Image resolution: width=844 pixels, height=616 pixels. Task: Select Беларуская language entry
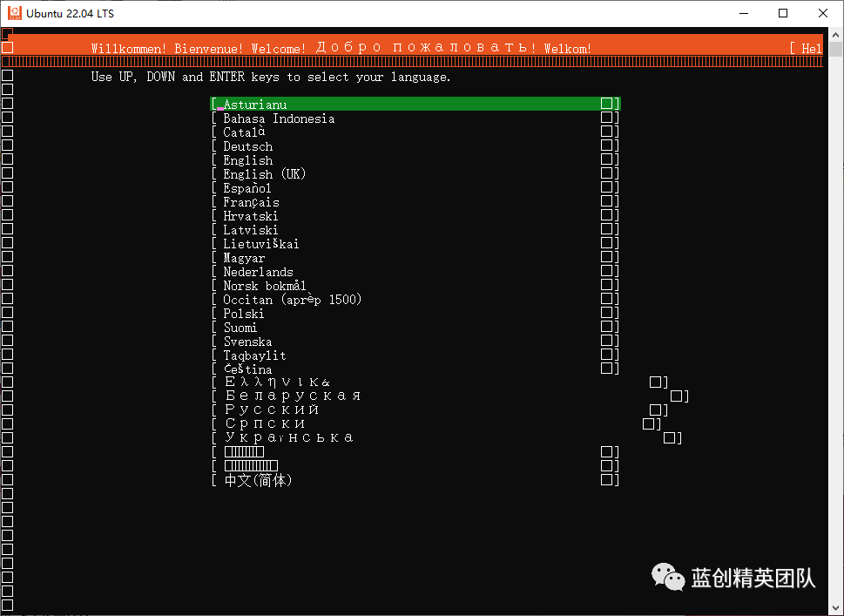pyautogui.click(x=450, y=396)
